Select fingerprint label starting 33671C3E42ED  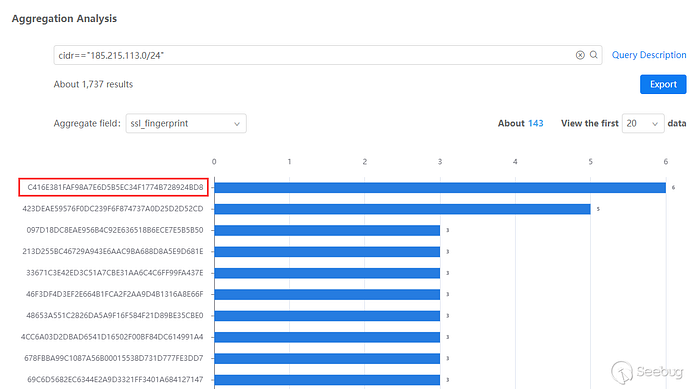[x=115, y=272]
